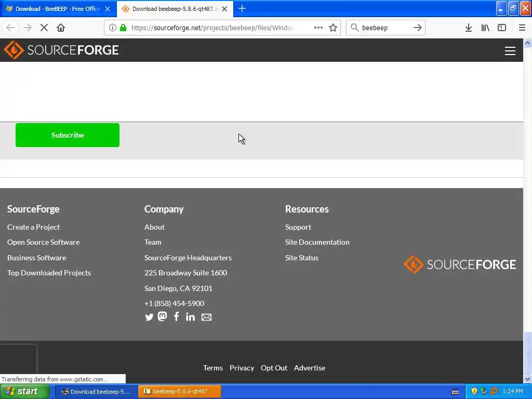Show site information icon
Screen dimensions: 532x399
(x=113, y=28)
